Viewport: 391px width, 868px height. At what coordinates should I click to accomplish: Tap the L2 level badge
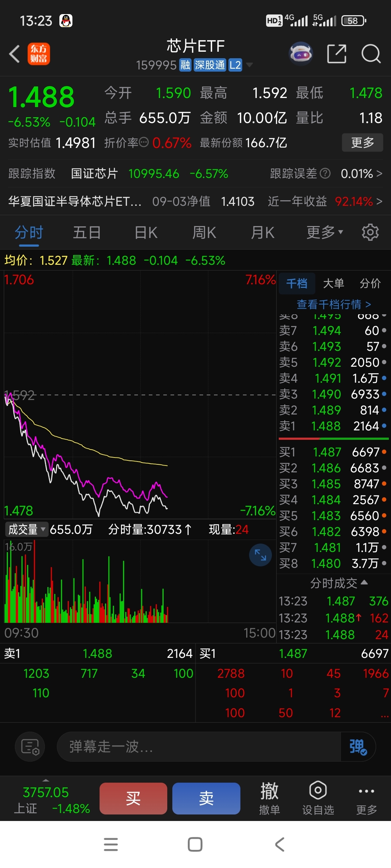(235, 65)
